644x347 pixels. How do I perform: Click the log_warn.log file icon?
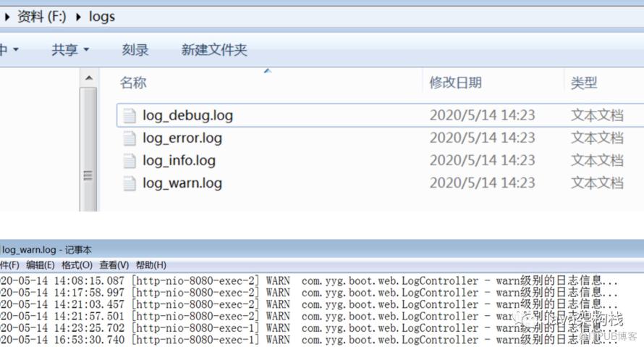tap(130, 183)
